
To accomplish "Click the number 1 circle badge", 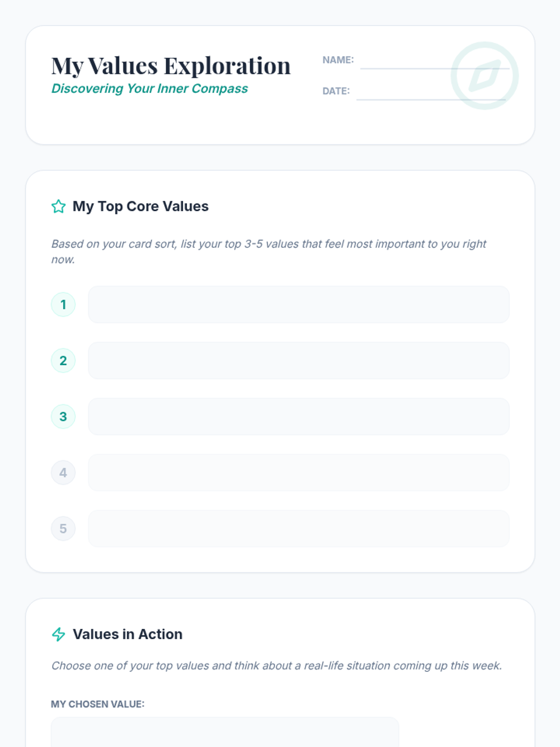I will (x=63, y=304).
